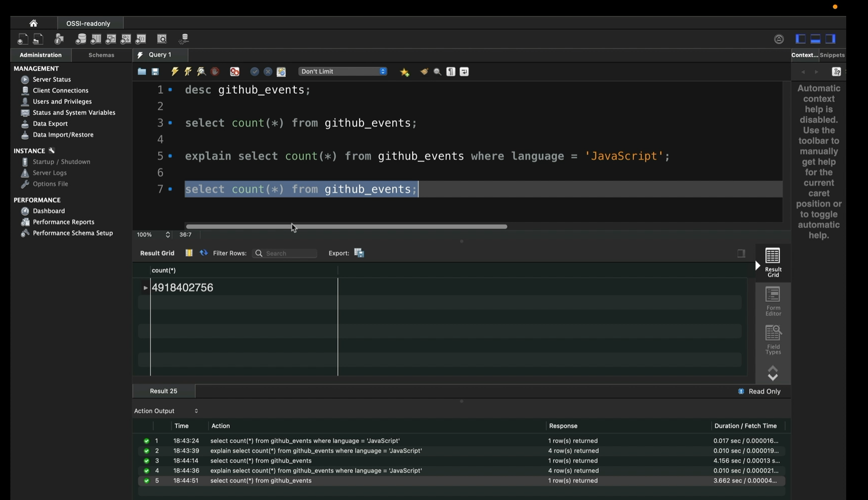Open Workbench preferences gear icon
The image size is (868, 500).
tap(779, 40)
